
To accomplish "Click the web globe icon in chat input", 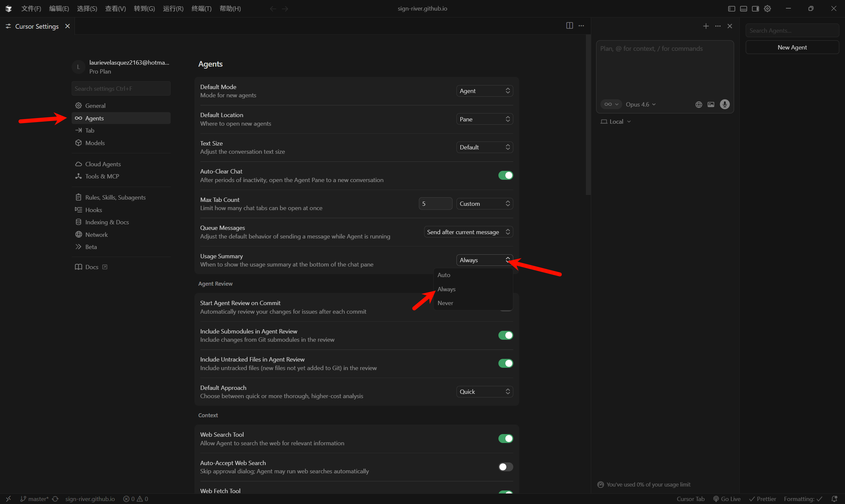I will [x=698, y=105].
